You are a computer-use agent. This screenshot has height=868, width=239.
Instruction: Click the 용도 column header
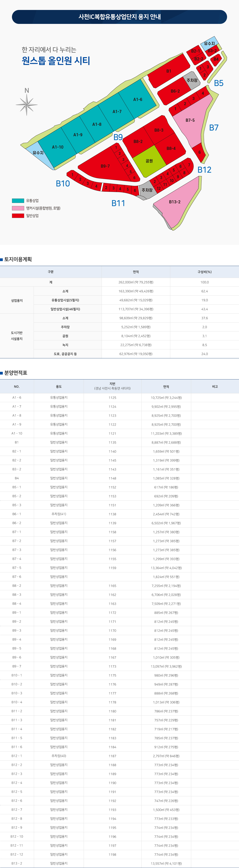[x=59, y=386]
